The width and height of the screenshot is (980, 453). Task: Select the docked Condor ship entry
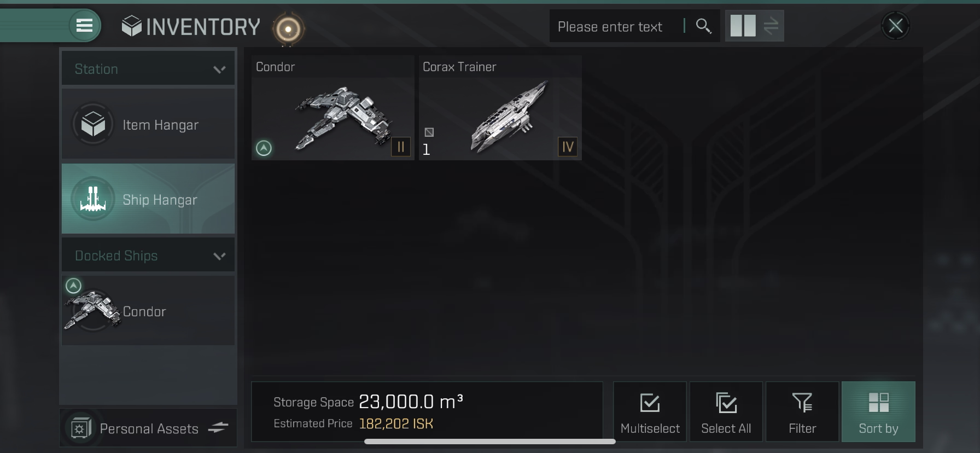pyautogui.click(x=148, y=310)
